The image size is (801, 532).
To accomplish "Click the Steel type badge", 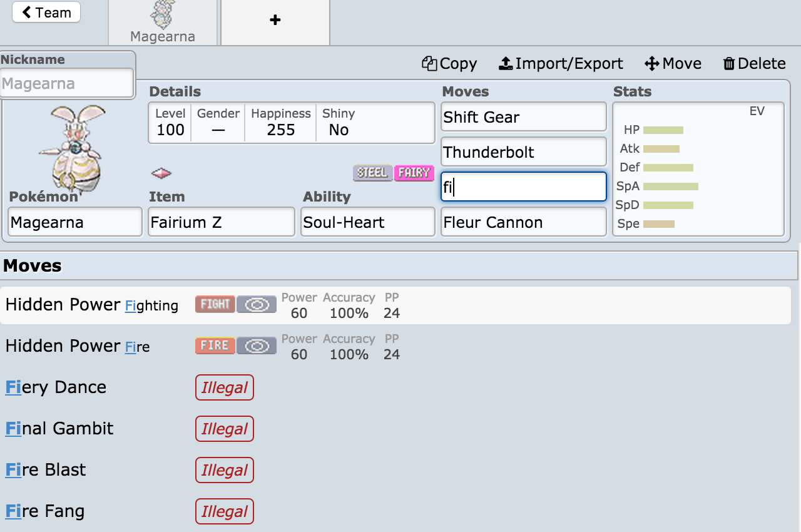I will (x=373, y=172).
